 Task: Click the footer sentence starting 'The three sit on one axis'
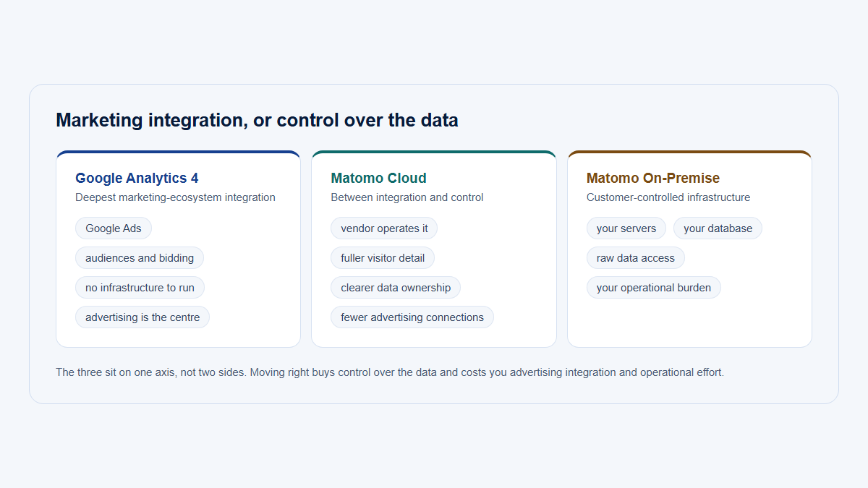pyautogui.click(x=390, y=372)
